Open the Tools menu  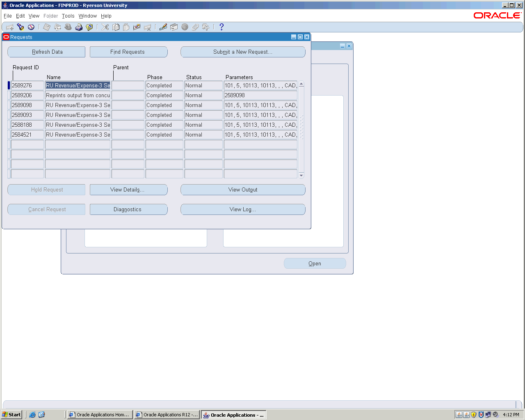click(x=68, y=16)
